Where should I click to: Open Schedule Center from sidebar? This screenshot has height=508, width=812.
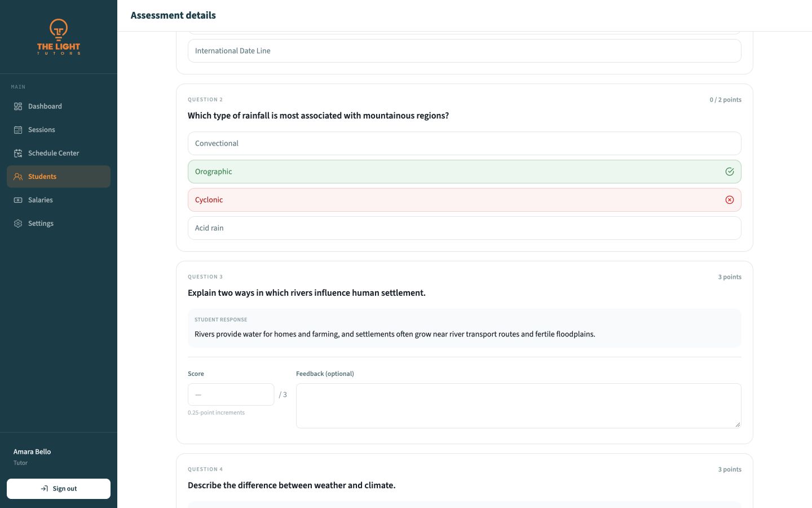59,153
